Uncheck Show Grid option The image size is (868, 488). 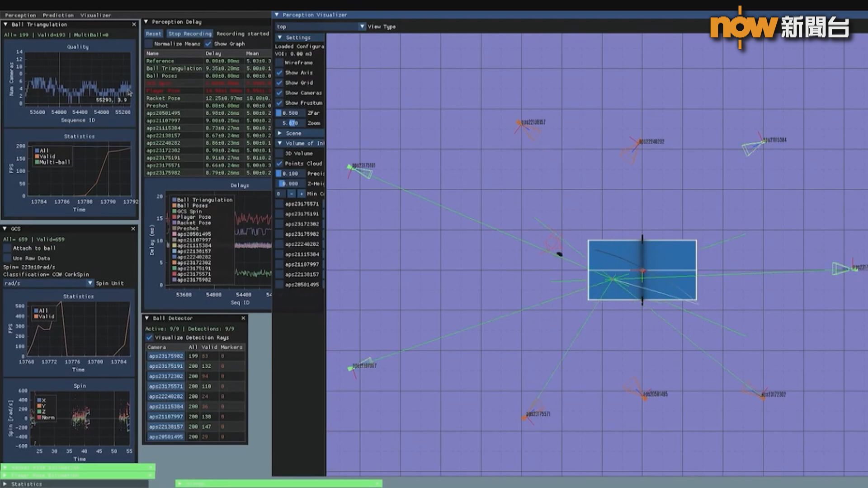pos(279,83)
